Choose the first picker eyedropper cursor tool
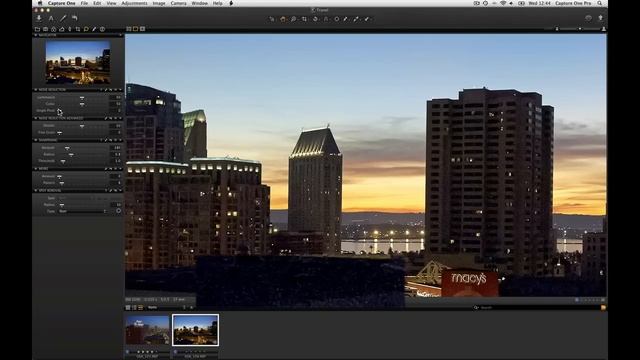Image resolution: width=640 pixels, height=360 pixels. (x=346, y=19)
